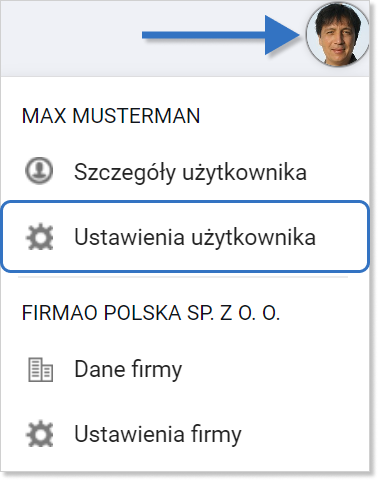Click the gear icon beside Ustawienia firmy
The height and width of the screenshot is (480, 378).
point(40,434)
